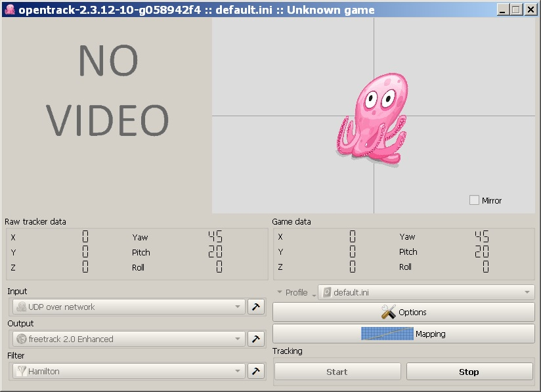541x392 pixels.
Task: Open the Profile menu
Action: (x=295, y=292)
